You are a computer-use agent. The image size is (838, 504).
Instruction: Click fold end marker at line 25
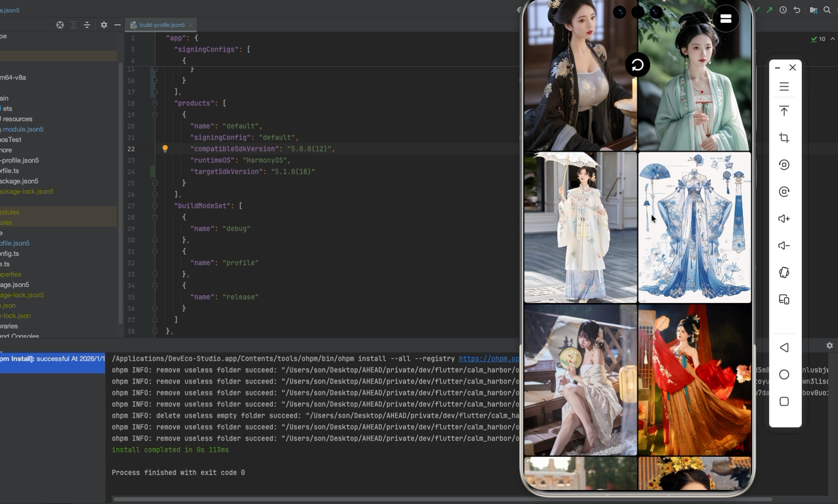tap(155, 183)
